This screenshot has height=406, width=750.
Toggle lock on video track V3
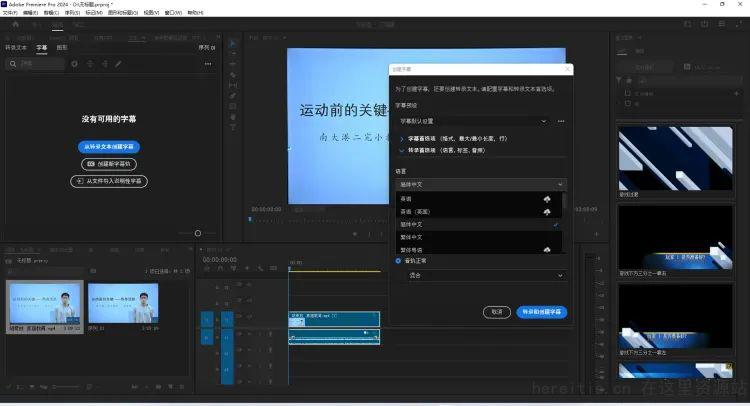[217, 287]
